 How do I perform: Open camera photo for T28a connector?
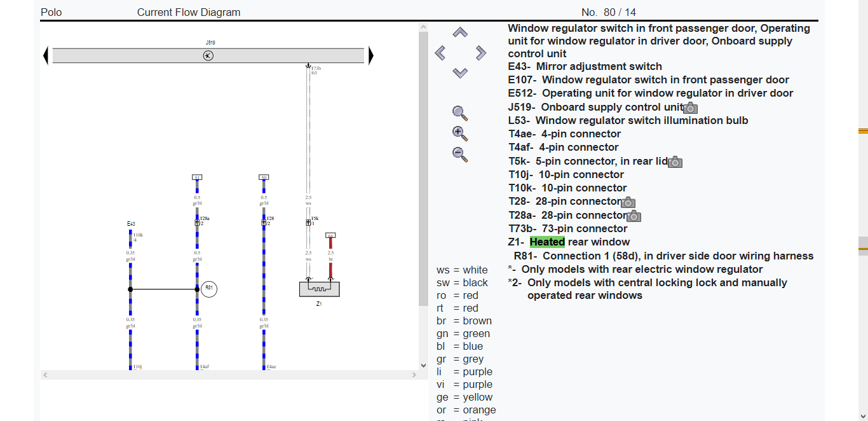coord(634,216)
